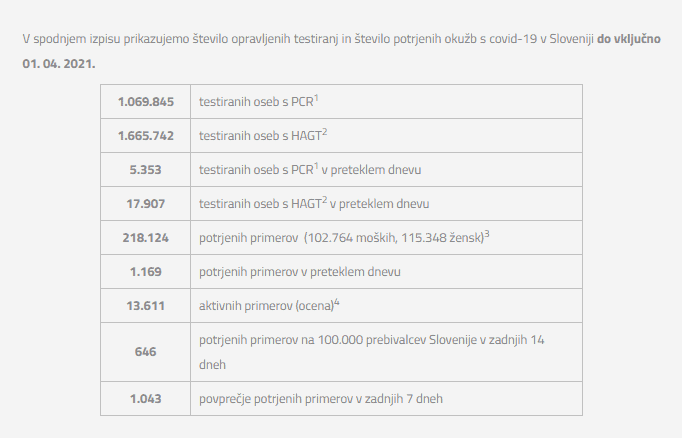The image size is (682, 438).
Task: Click the 1.069.845 PCR tested persons value
Action: point(146,101)
